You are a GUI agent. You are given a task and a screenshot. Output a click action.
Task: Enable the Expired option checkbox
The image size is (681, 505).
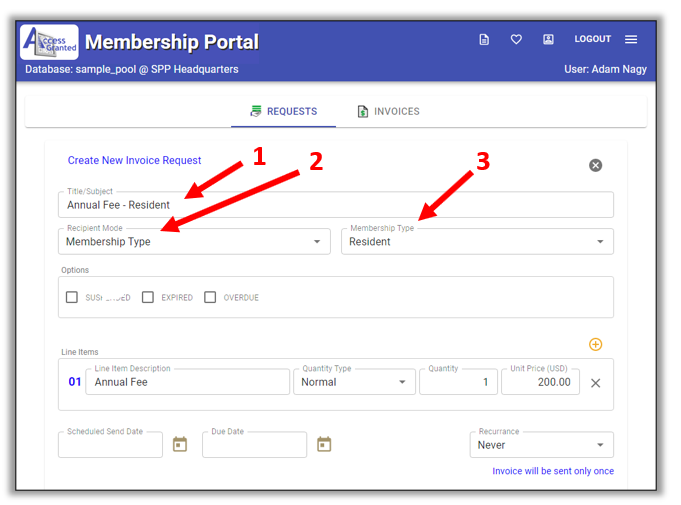(148, 297)
